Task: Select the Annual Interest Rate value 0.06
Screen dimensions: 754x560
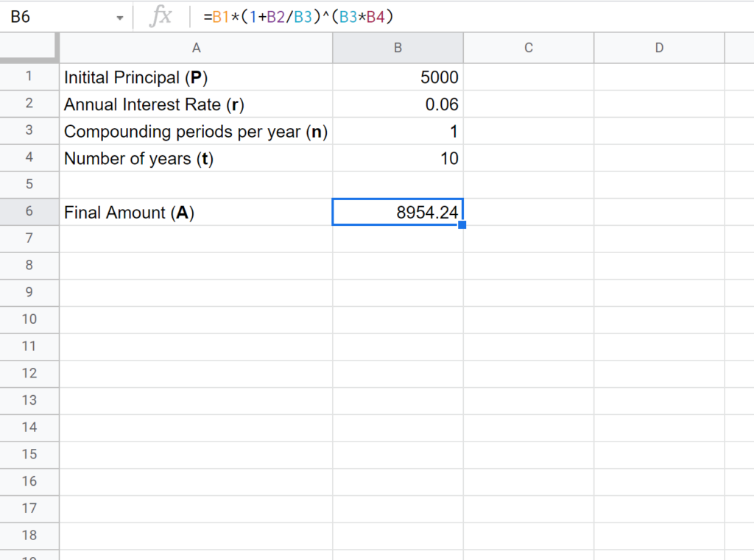Action: [x=398, y=104]
